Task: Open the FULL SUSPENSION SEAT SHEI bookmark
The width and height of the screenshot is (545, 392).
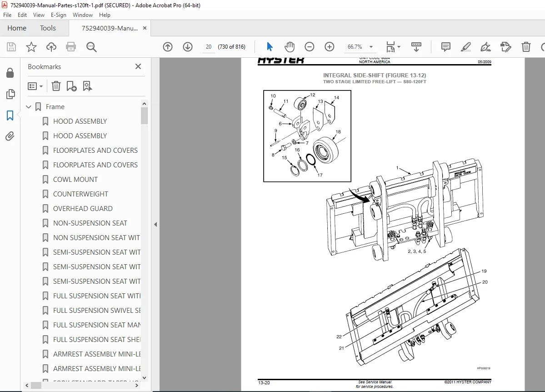Action: tap(97, 340)
